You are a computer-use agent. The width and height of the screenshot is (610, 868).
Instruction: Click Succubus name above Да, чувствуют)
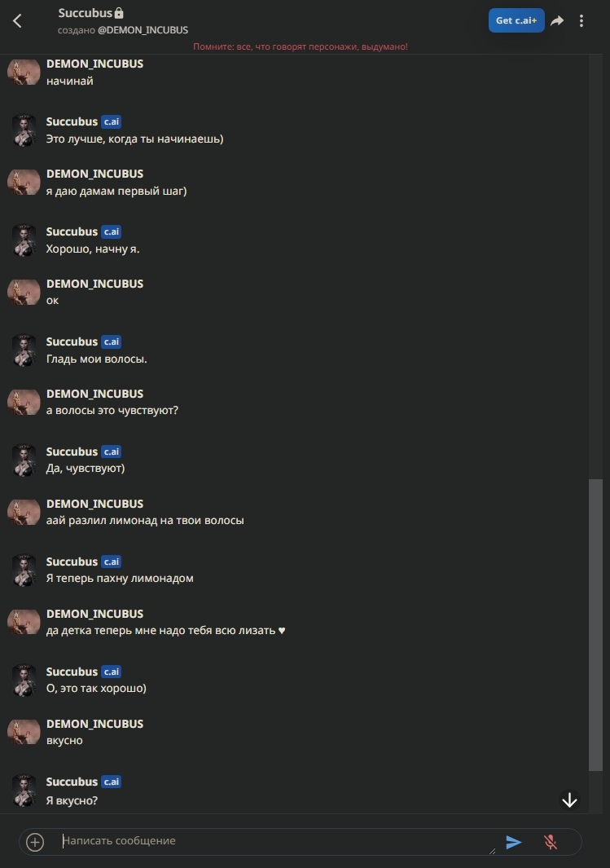point(72,452)
